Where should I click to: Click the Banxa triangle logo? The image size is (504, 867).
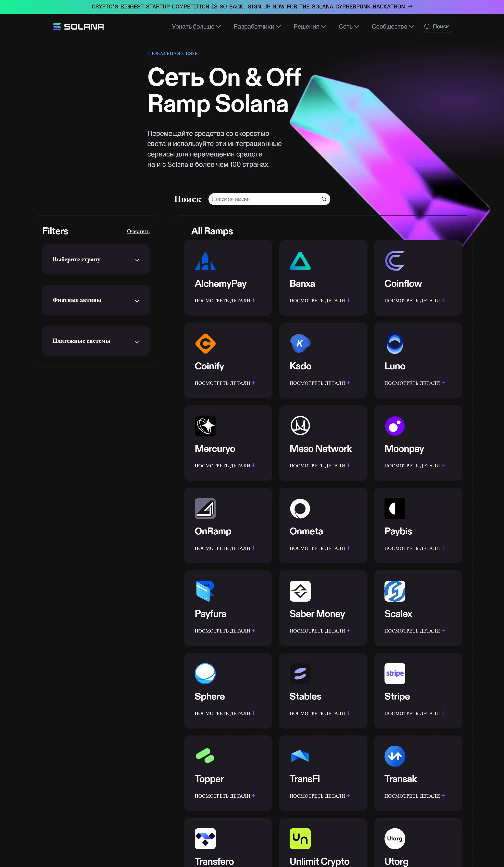pyautogui.click(x=300, y=261)
